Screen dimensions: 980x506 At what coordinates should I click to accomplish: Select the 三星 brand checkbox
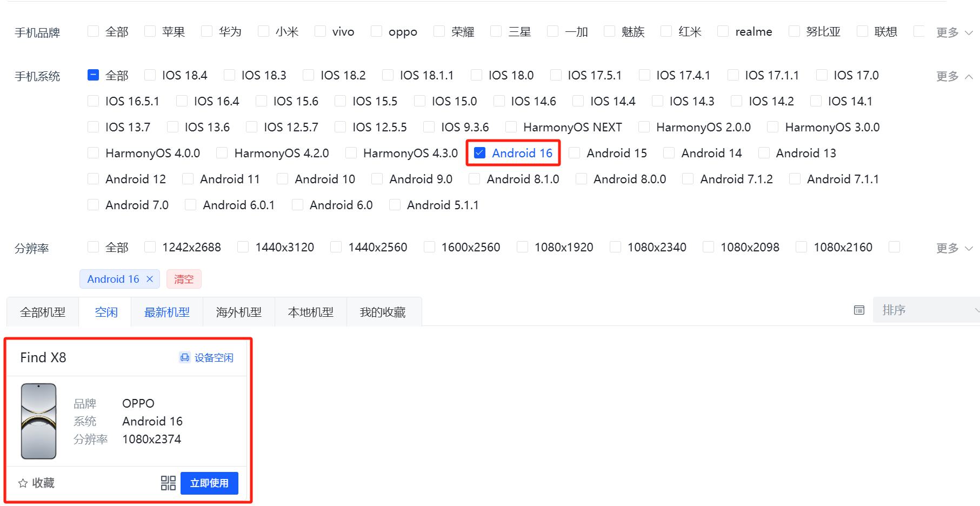pos(496,31)
